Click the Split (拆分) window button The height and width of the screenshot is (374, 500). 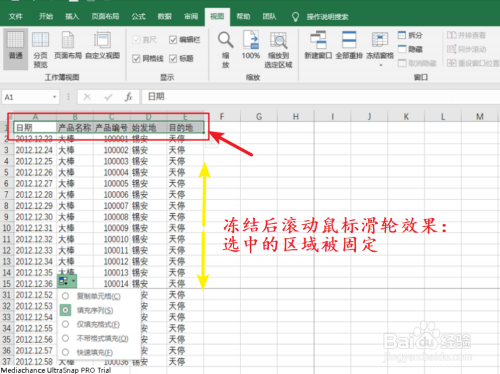click(x=410, y=35)
